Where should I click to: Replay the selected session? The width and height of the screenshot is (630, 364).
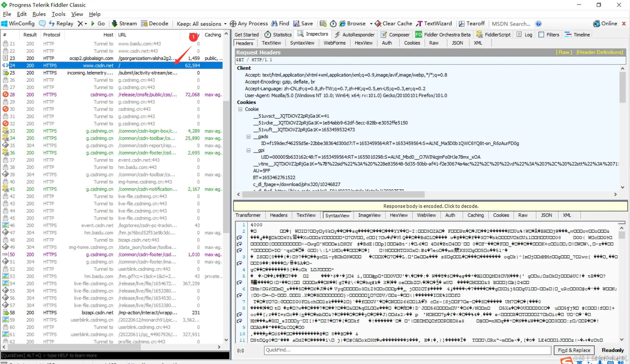point(61,24)
